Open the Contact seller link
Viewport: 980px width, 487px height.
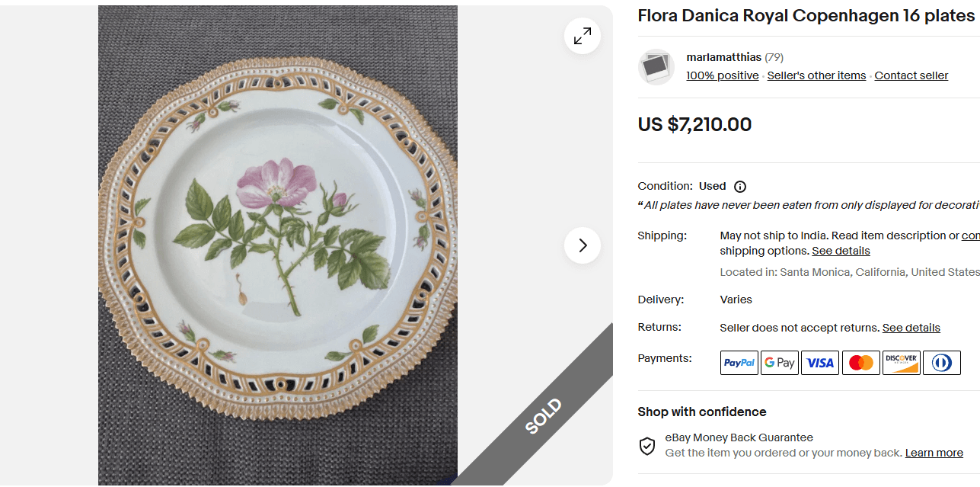pos(911,75)
